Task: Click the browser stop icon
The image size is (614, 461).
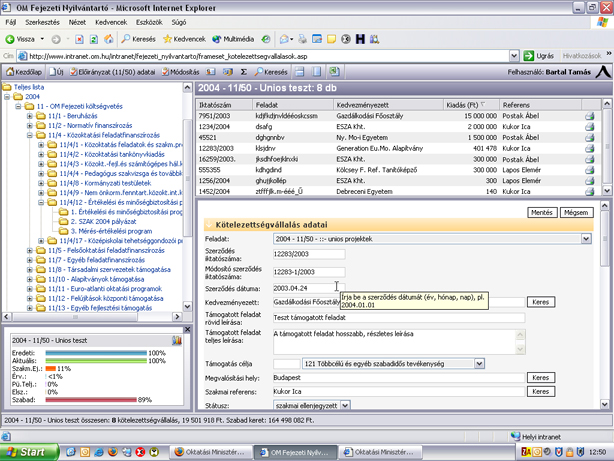Action: pyautogui.click(x=79, y=39)
